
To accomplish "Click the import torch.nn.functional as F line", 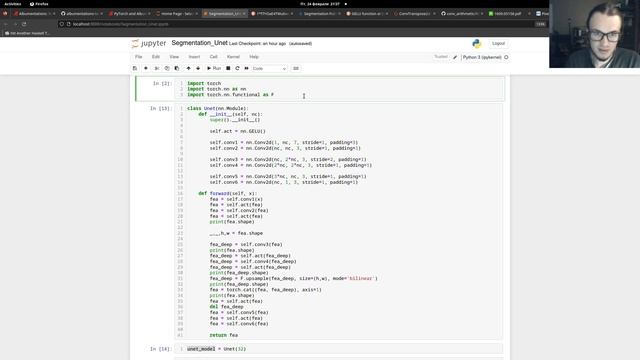I will tap(230, 95).
